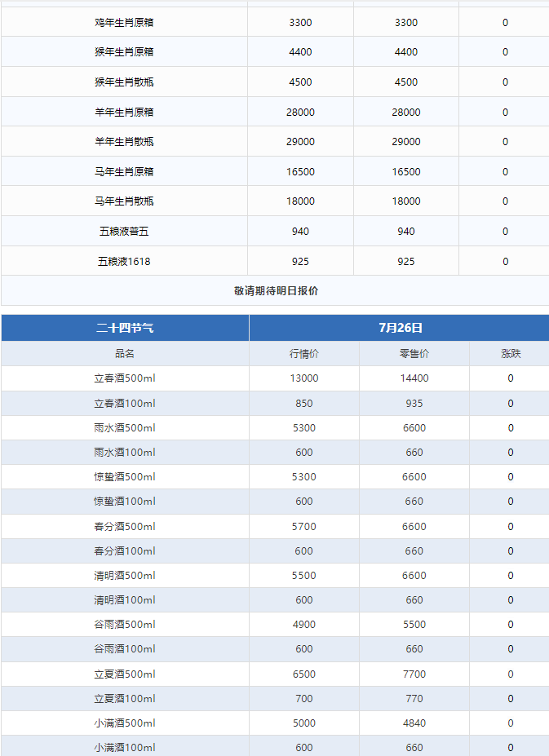
Task: Select the first 28000 value in 羊年生肖原箱 row
Action: click(x=300, y=112)
